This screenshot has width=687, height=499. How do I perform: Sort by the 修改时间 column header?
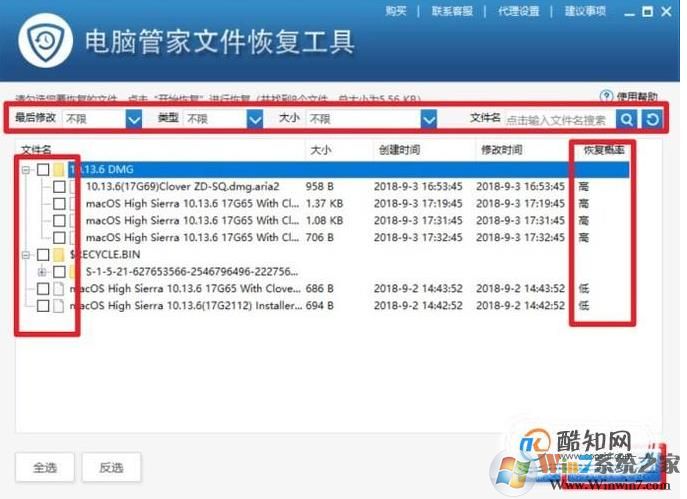click(502, 150)
